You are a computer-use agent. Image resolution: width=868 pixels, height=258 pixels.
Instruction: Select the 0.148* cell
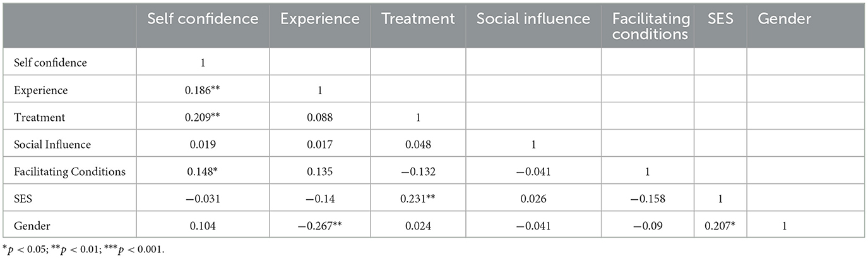pos(203,171)
